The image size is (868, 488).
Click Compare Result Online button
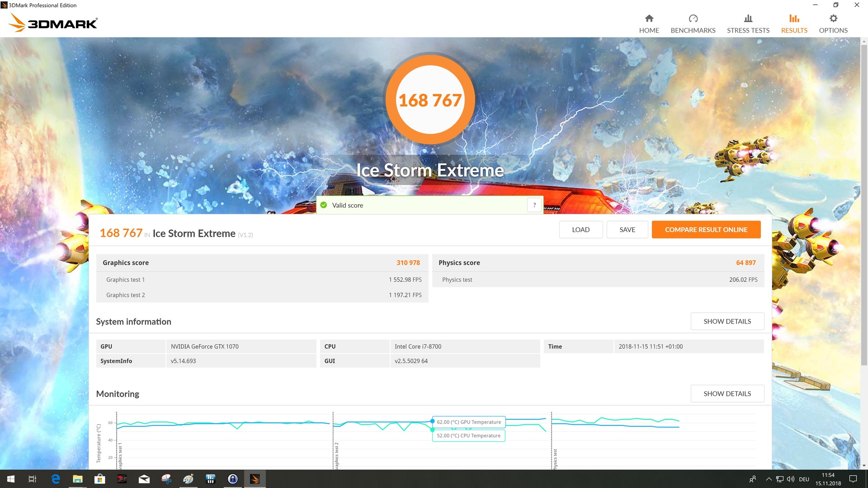706,230
